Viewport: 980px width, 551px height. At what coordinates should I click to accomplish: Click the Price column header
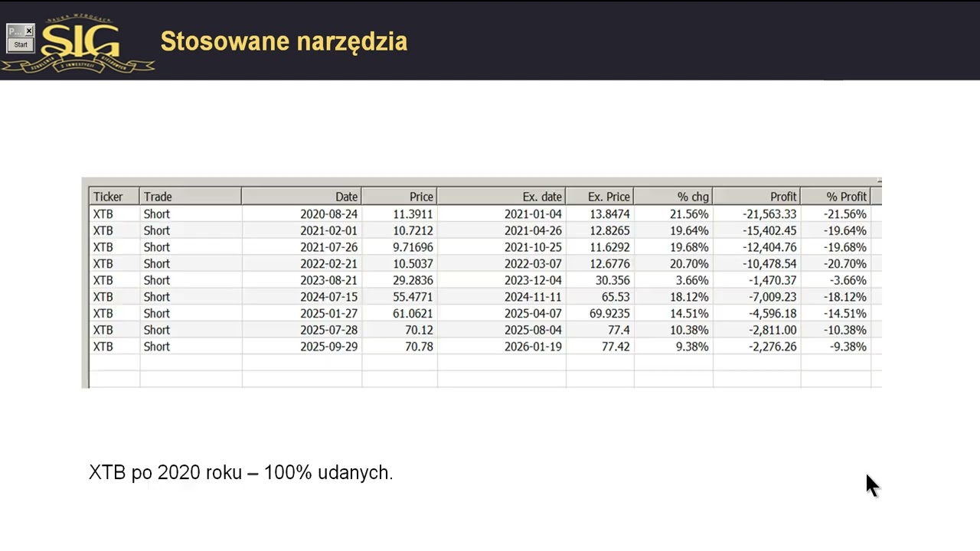point(399,197)
